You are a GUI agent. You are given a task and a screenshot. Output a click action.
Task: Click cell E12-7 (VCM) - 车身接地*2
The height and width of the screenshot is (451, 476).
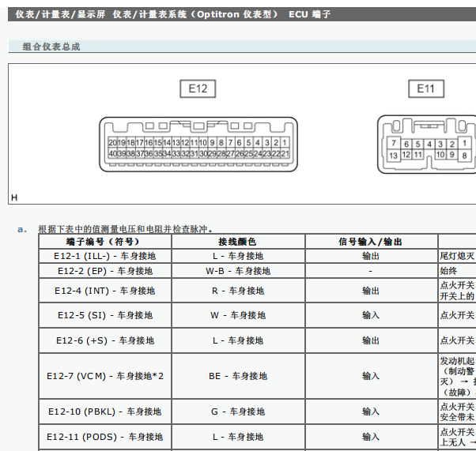tap(105, 376)
